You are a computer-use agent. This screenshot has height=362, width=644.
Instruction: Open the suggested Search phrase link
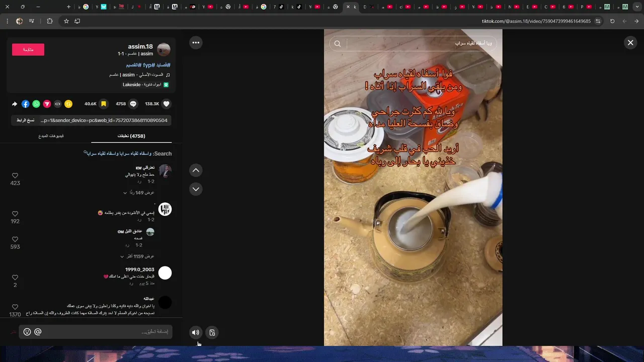pos(118,153)
